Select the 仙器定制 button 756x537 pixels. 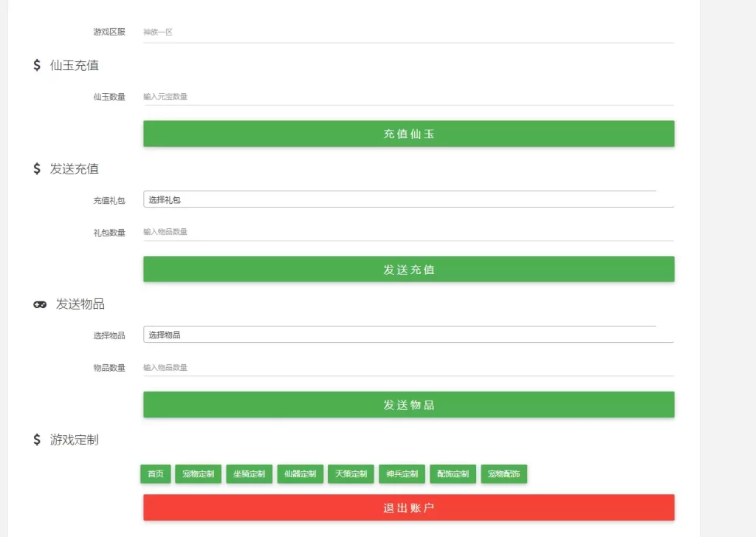[300, 474]
